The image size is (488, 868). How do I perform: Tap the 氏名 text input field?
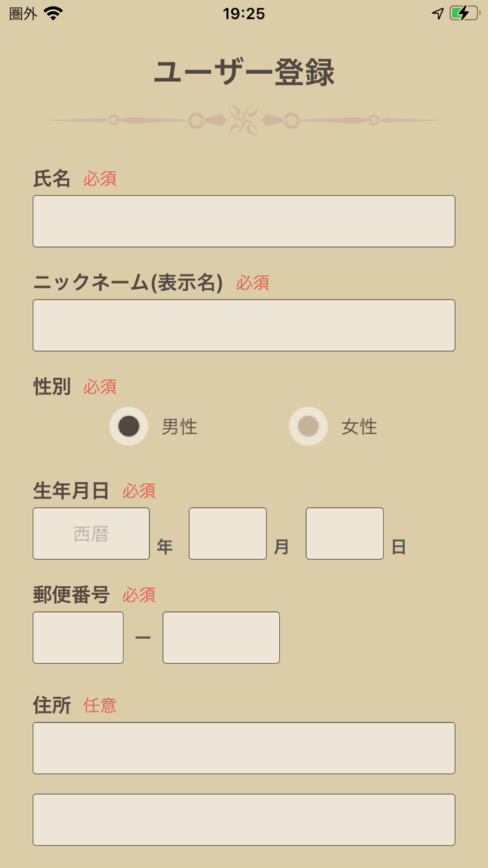(x=244, y=221)
